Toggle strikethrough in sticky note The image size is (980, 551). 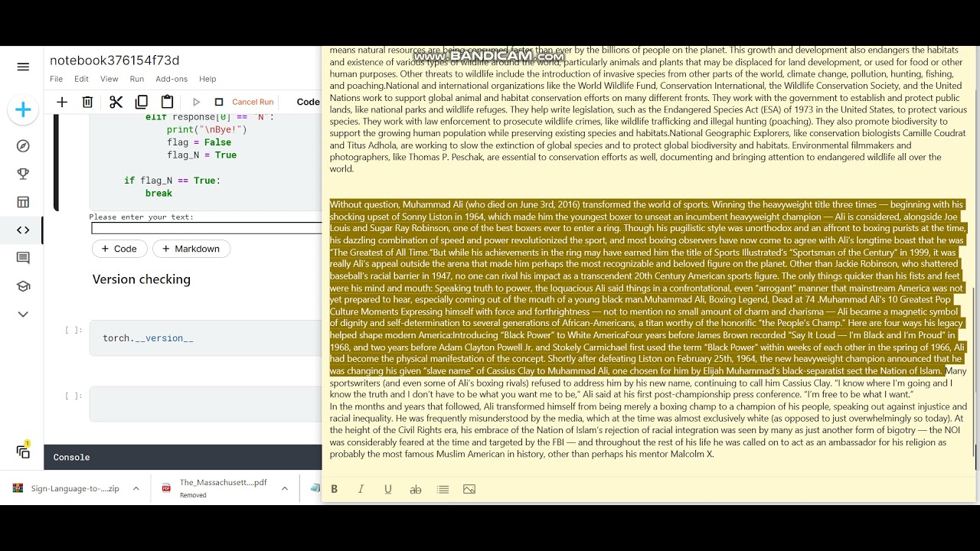click(416, 489)
